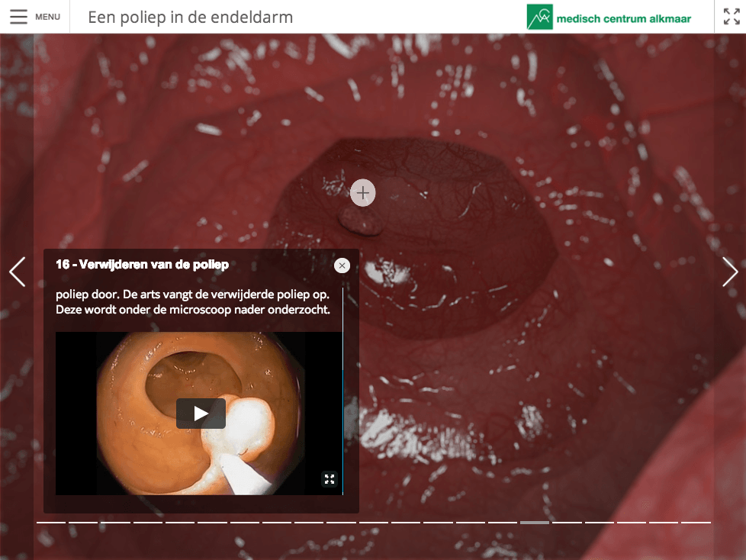This screenshot has height=560, width=746.
Task: Click heading '16 - Verwijderen van de poliep'
Action: click(142, 265)
